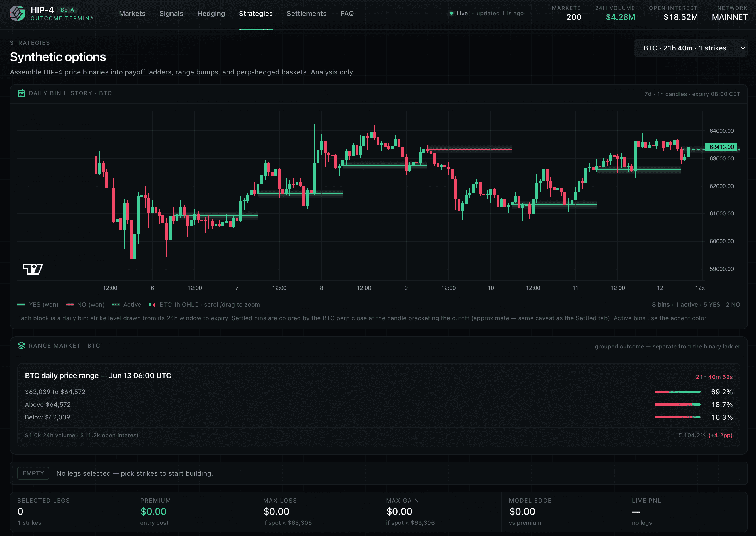Click the NO (won) legend swatch
This screenshot has height=536, width=756.
pos(69,305)
